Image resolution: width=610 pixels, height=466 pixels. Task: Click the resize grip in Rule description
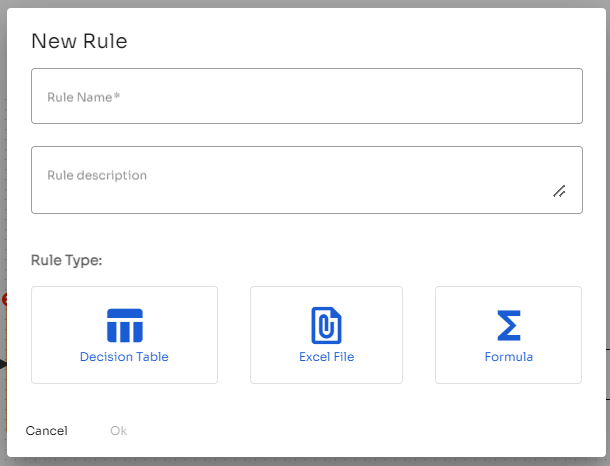[559, 191]
